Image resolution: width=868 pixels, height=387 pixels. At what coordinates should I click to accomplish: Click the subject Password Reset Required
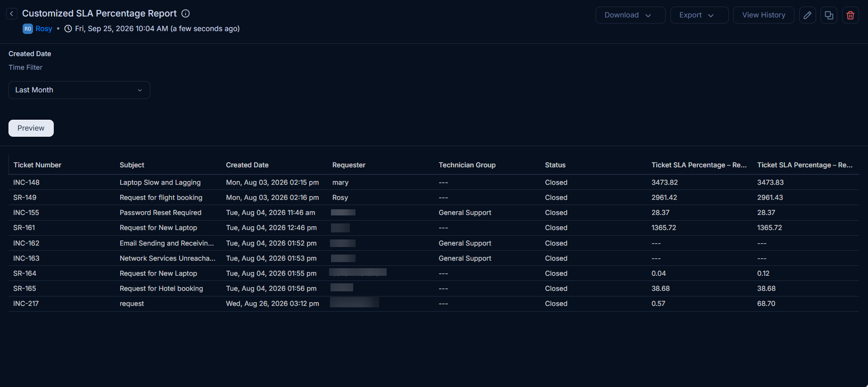pos(161,213)
